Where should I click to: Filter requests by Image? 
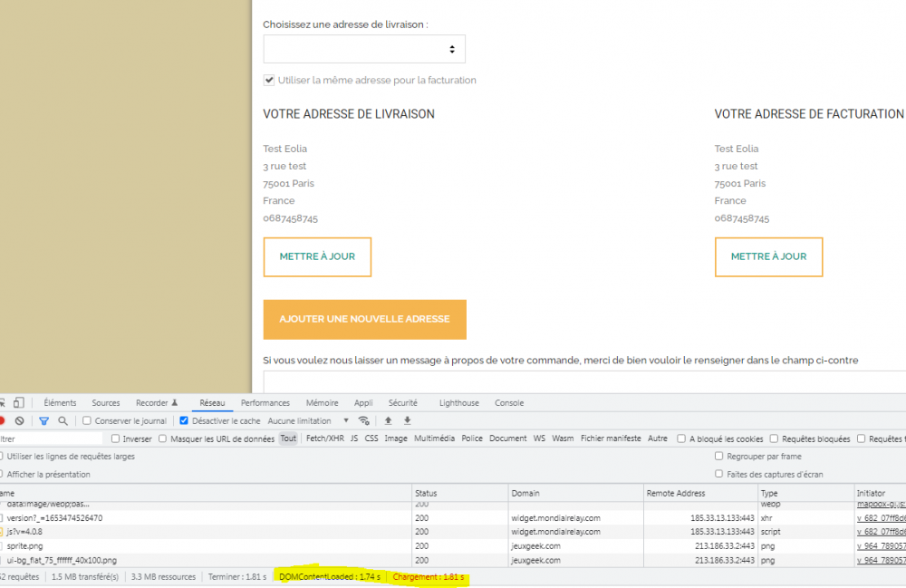click(x=396, y=439)
